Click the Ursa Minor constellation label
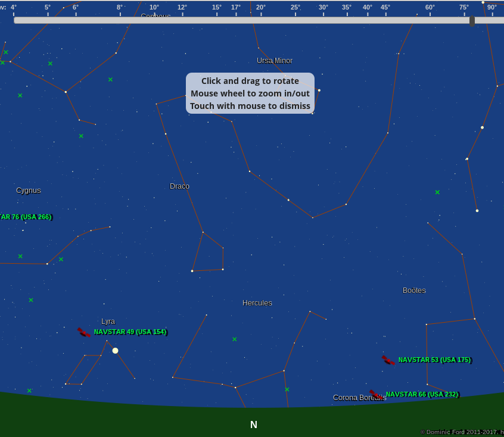This screenshot has width=504, height=437. tap(275, 61)
